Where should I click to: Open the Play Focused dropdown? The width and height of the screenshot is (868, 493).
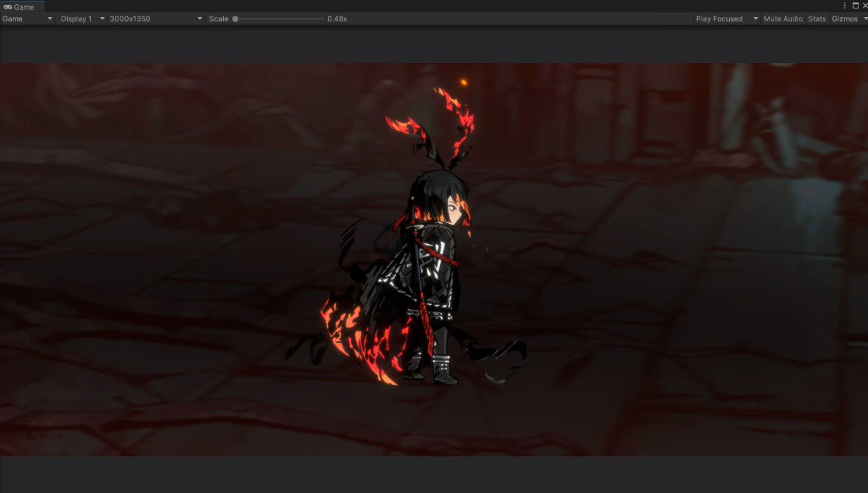tap(726, 18)
